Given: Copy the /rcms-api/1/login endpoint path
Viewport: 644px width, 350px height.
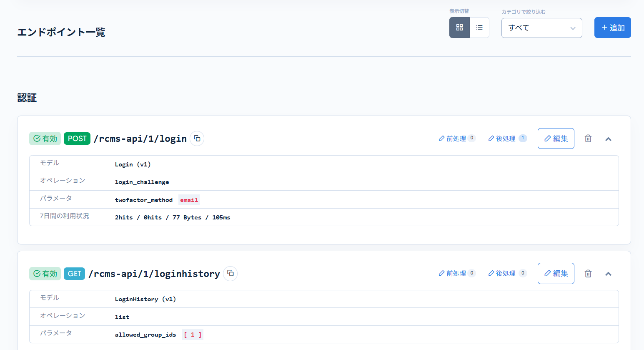Looking at the screenshot, I should (197, 138).
